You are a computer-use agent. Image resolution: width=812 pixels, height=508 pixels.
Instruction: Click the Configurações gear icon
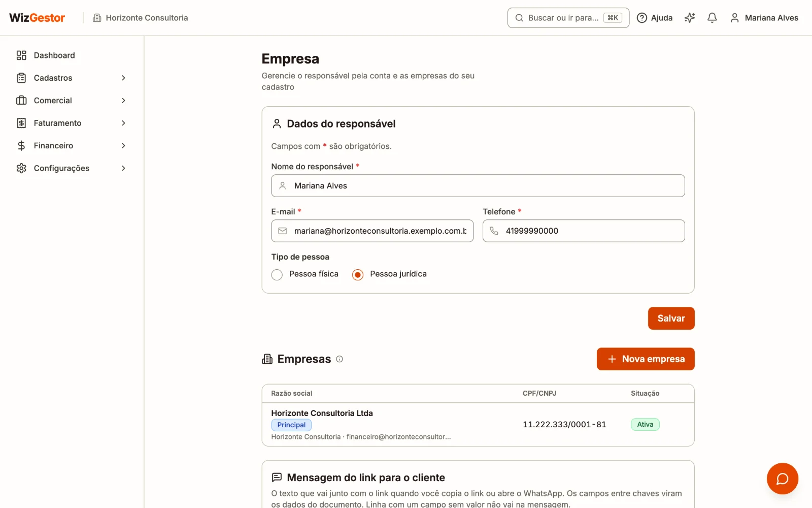click(21, 168)
